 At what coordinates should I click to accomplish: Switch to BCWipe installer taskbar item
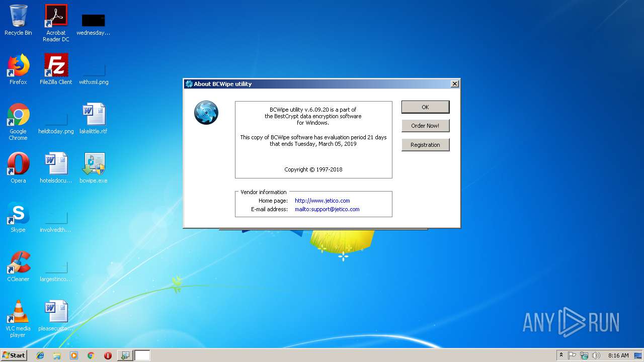pos(125,355)
